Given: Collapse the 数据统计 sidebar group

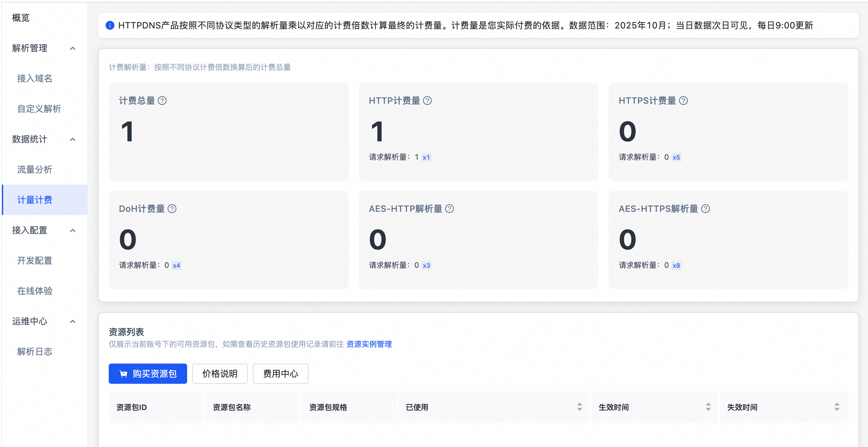Looking at the screenshot, I should point(72,139).
